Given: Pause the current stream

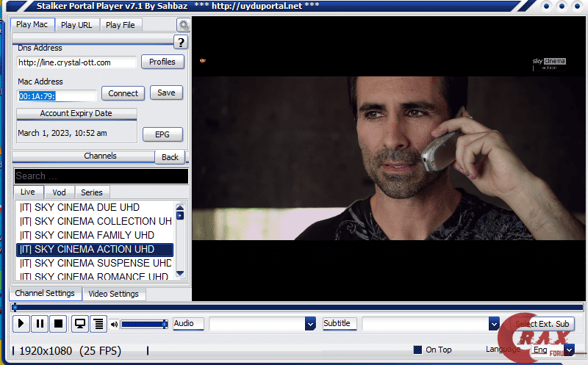Looking at the screenshot, I should coord(40,323).
